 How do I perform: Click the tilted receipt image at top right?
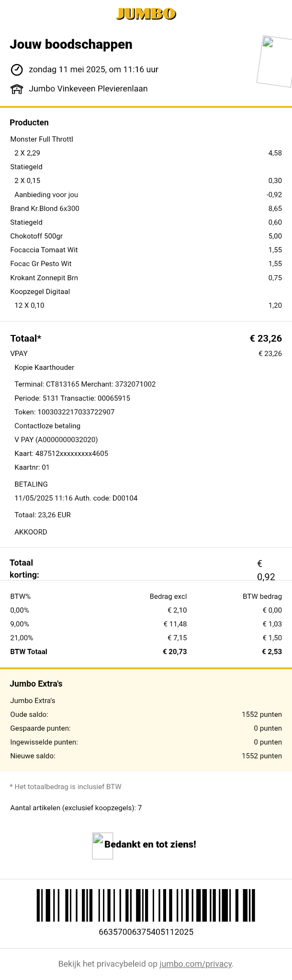click(274, 61)
